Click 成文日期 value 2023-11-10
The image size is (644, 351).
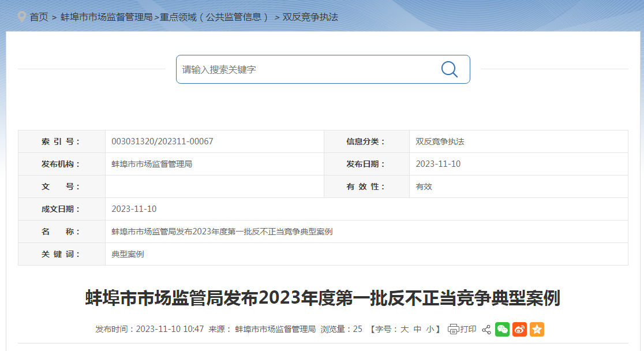coord(134,209)
